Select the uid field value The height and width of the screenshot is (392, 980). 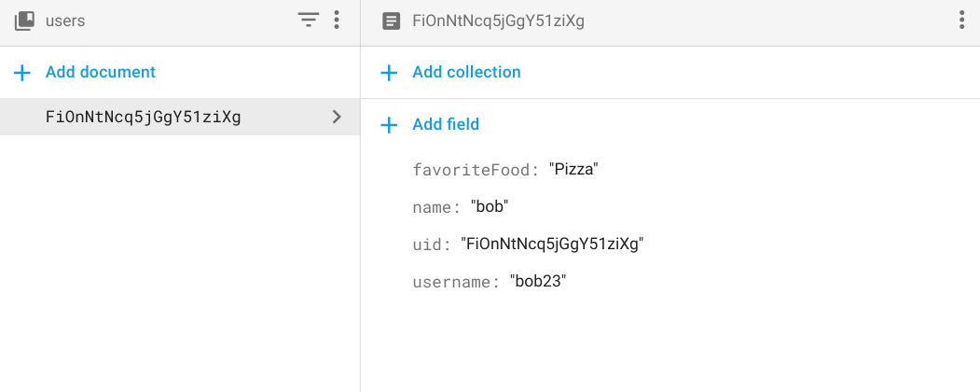[553, 245]
